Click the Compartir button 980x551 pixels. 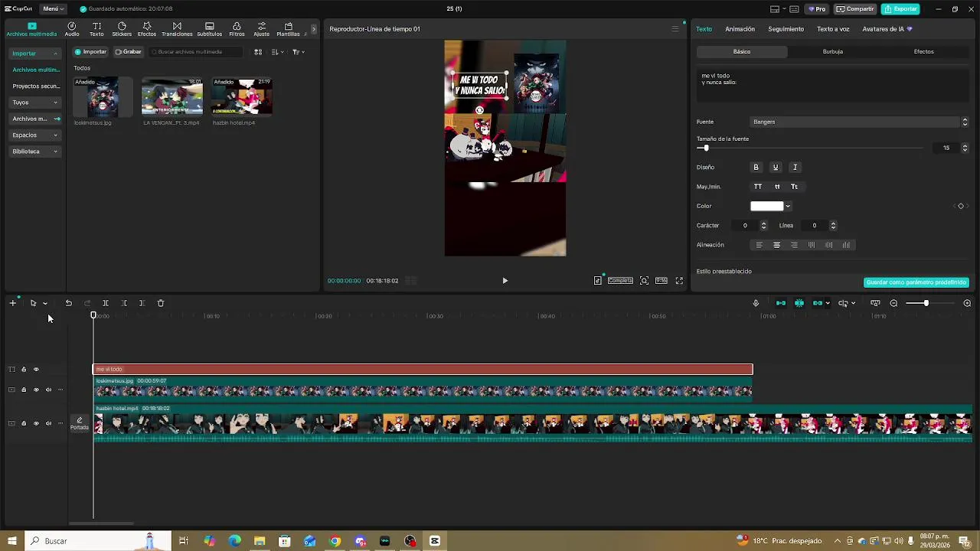[855, 9]
